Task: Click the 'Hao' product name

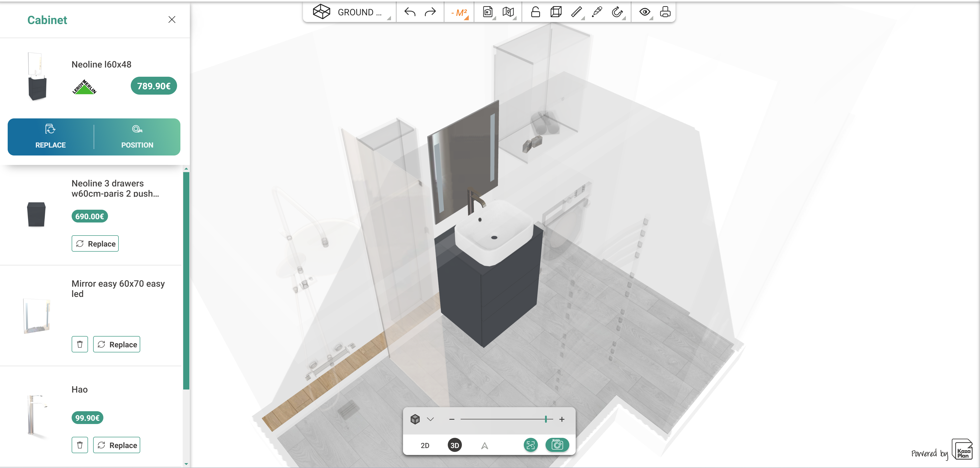Action: coord(80,389)
